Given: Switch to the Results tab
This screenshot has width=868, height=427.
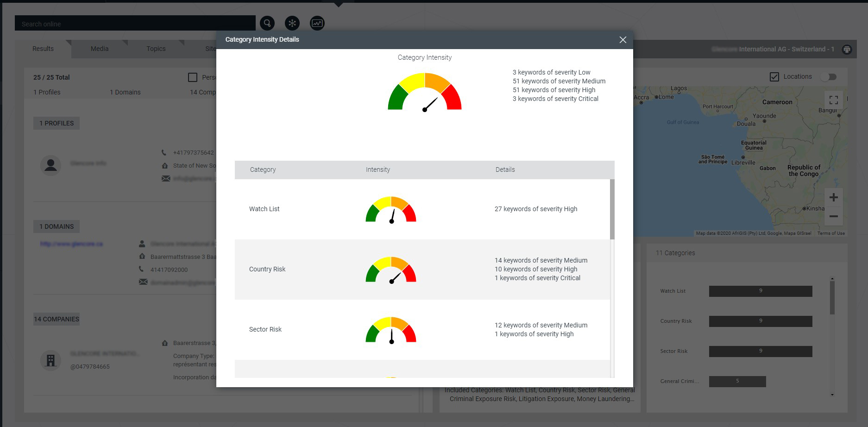Looking at the screenshot, I should [x=43, y=49].
